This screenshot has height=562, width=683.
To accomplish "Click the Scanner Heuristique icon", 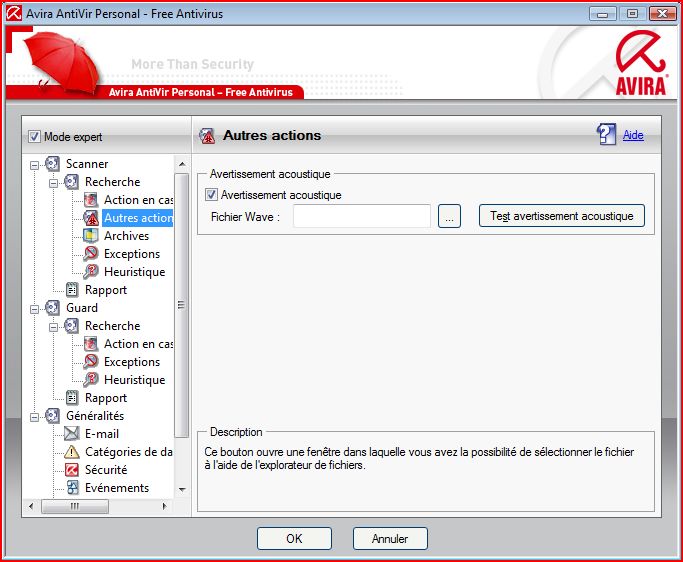I will (x=91, y=272).
